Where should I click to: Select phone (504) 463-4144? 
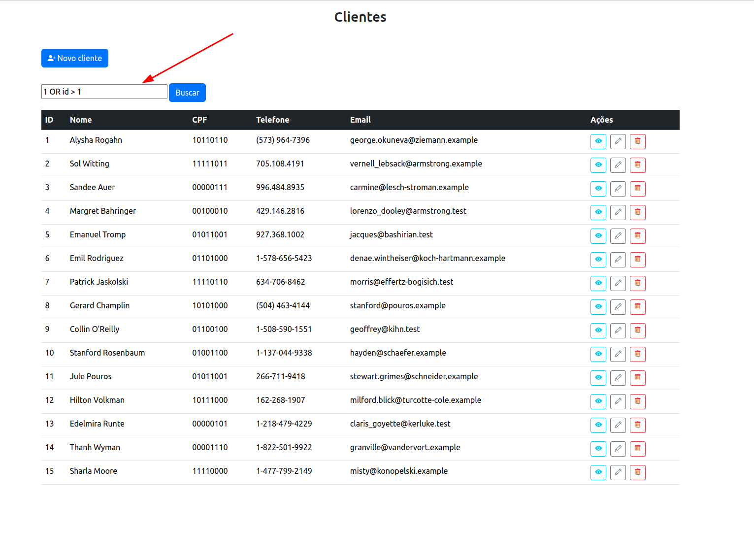[283, 305]
